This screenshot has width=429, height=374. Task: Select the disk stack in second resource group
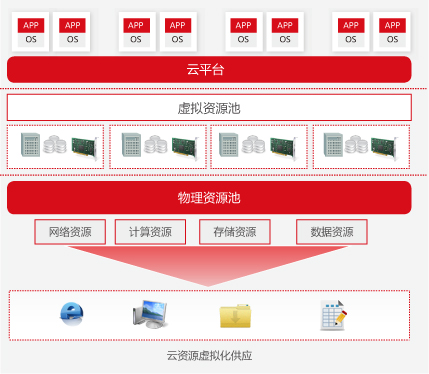(x=156, y=145)
